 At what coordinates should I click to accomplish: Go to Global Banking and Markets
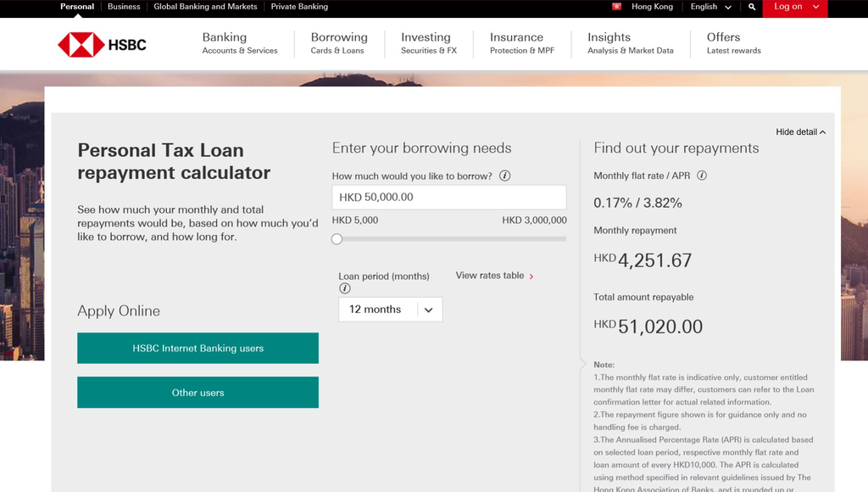point(205,7)
